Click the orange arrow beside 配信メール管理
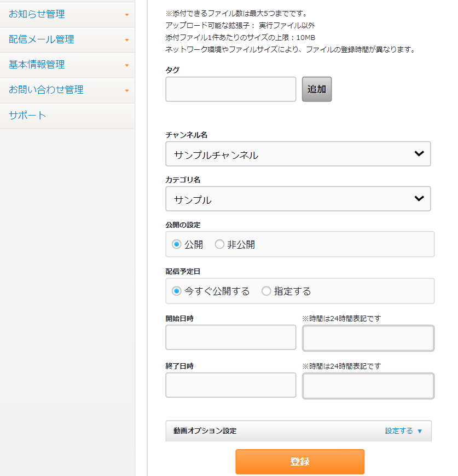The image size is (458, 476). pos(127,40)
